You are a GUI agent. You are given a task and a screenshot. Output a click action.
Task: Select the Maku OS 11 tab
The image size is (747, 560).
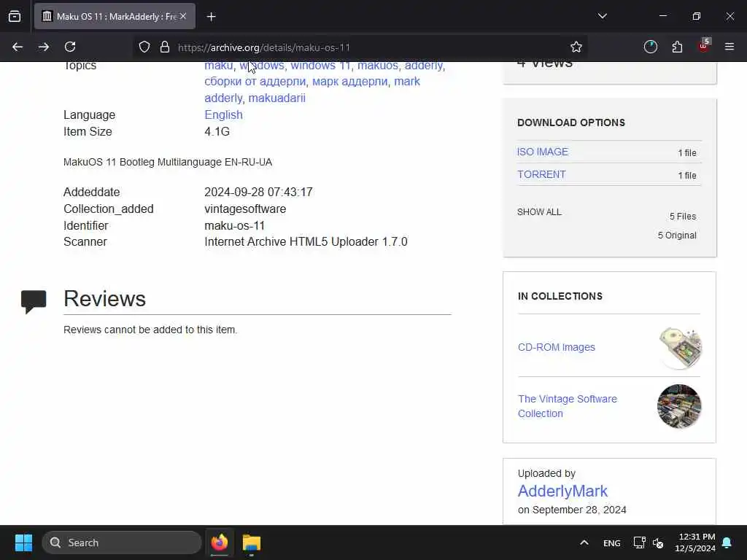pos(115,17)
